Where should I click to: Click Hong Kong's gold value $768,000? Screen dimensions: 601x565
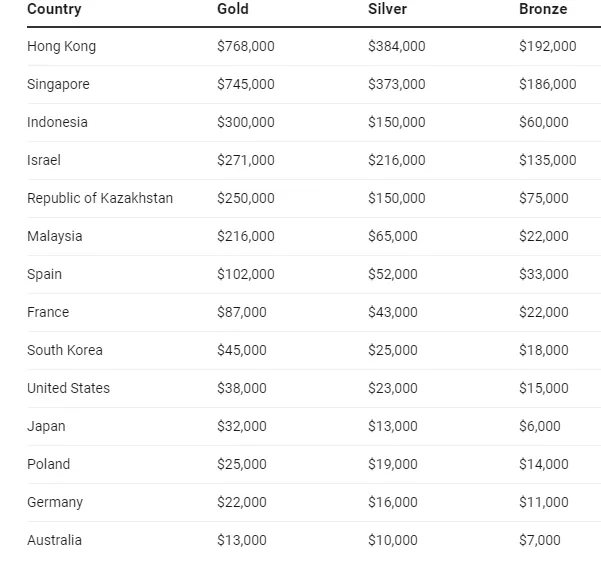pyautogui.click(x=245, y=46)
